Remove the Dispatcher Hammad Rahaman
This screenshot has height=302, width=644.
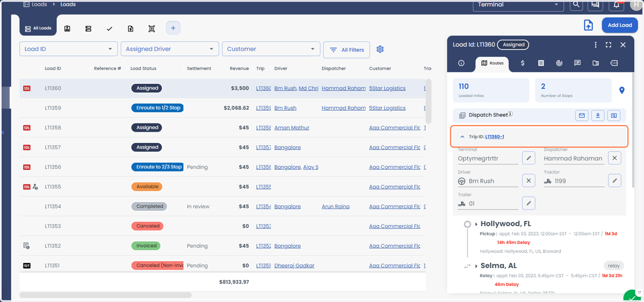coord(615,158)
